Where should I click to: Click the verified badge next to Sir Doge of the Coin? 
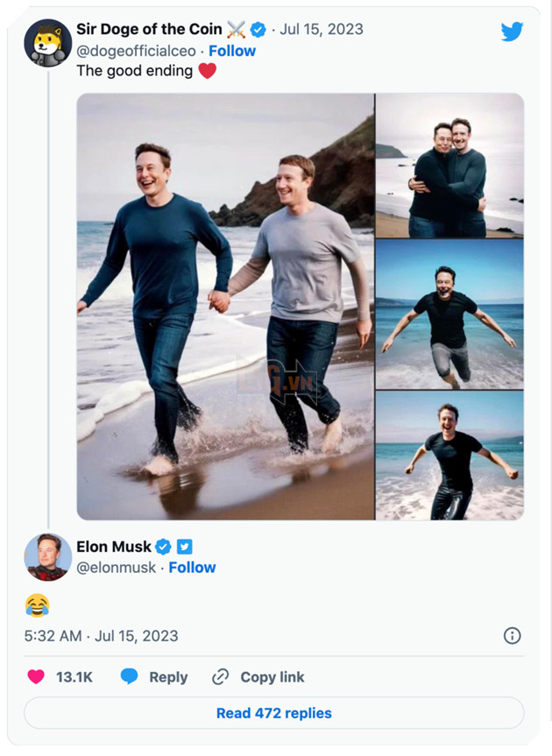pyautogui.click(x=257, y=28)
